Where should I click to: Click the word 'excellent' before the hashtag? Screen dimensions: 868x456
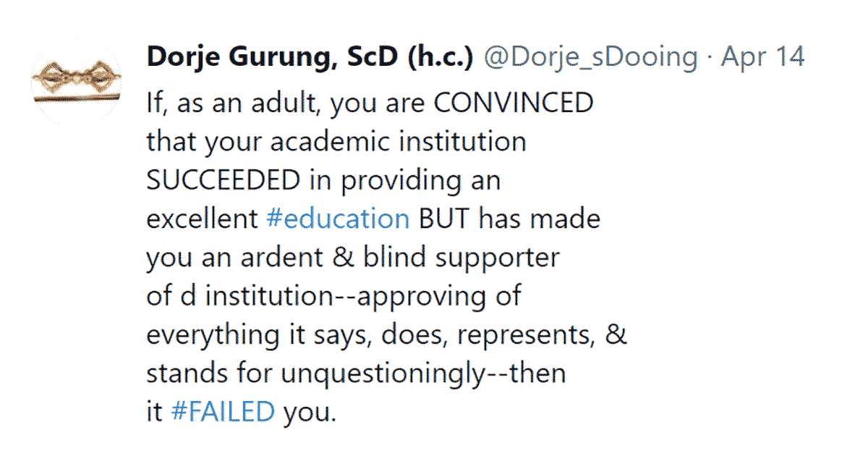pos(203,219)
